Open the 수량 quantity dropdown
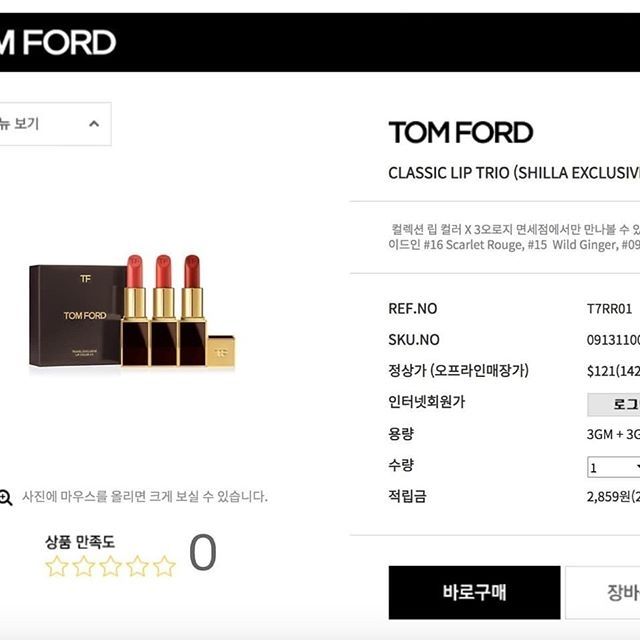Image resolution: width=640 pixels, height=640 pixels. (x=613, y=467)
